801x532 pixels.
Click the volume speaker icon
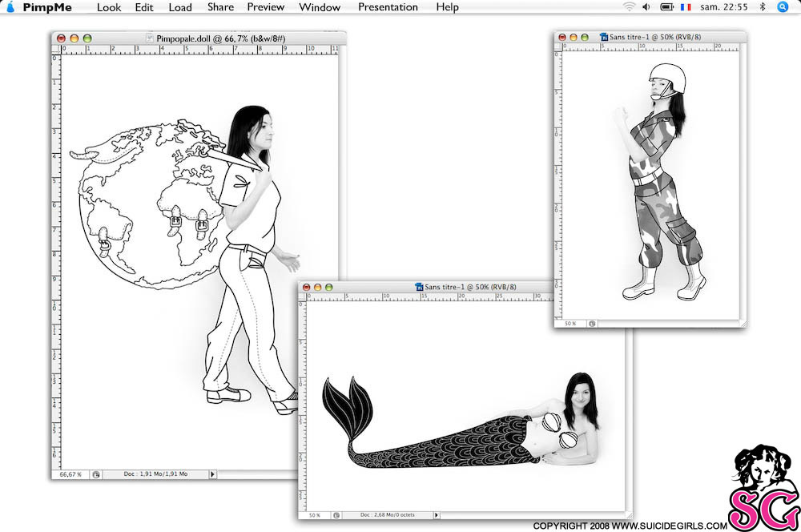pos(646,6)
